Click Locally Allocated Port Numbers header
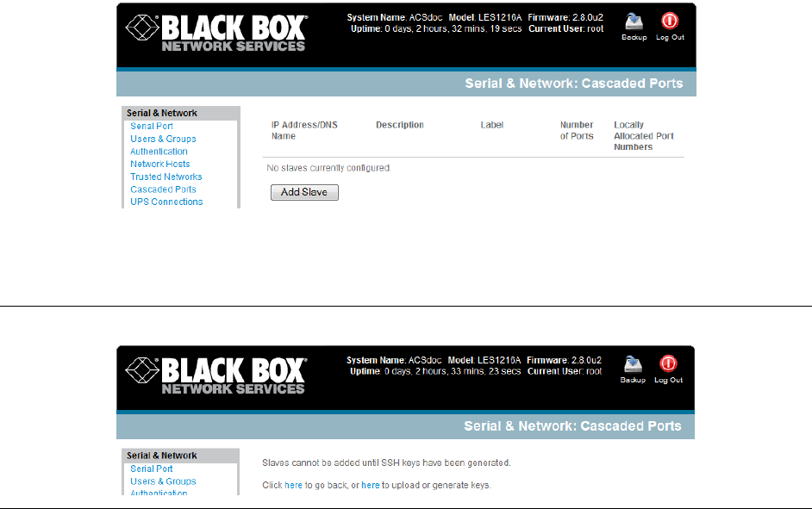 pyautogui.click(x=644, y=135)
